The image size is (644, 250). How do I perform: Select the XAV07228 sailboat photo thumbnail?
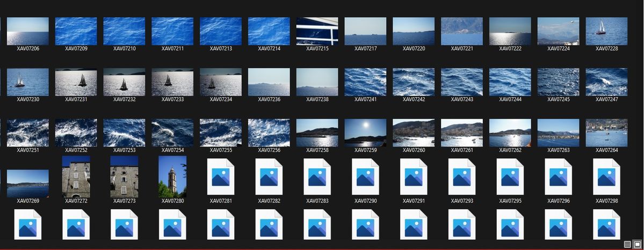pyautogui.click(x=606, y=31)
